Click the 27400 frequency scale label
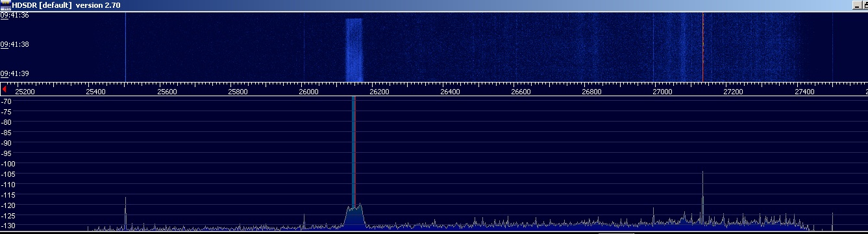 coord(804,92)
